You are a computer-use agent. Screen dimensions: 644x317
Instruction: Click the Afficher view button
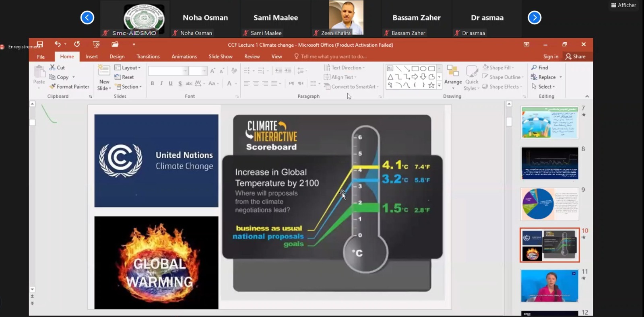coord(623,5)
